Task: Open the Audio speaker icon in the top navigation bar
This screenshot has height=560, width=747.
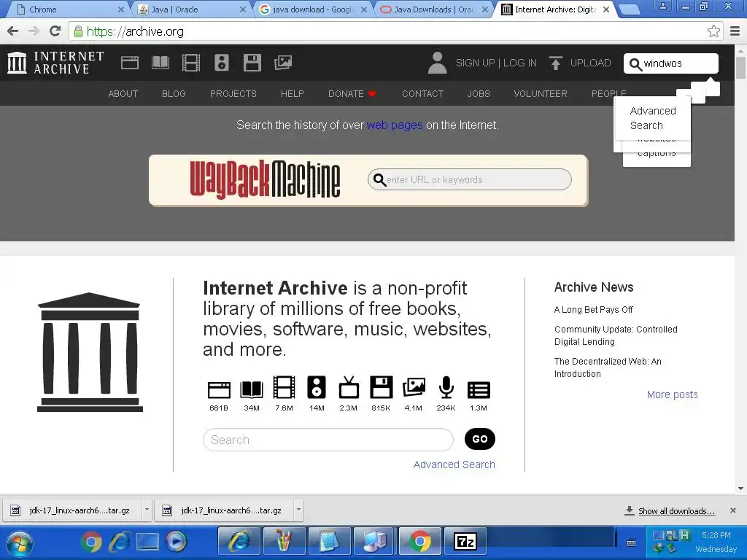Action: pos(222,63)
